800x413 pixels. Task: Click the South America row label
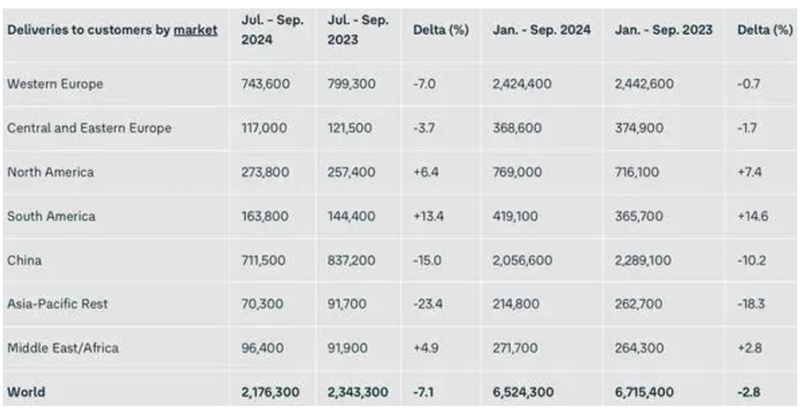[x=50, y=216]
